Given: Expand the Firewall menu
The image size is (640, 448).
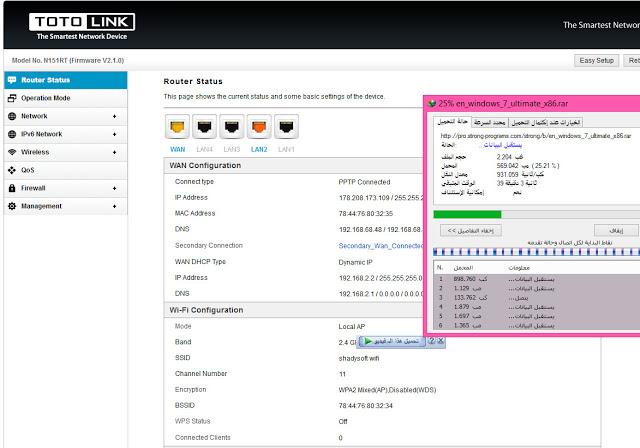Looking at the screenshot, I should [66, 188].
